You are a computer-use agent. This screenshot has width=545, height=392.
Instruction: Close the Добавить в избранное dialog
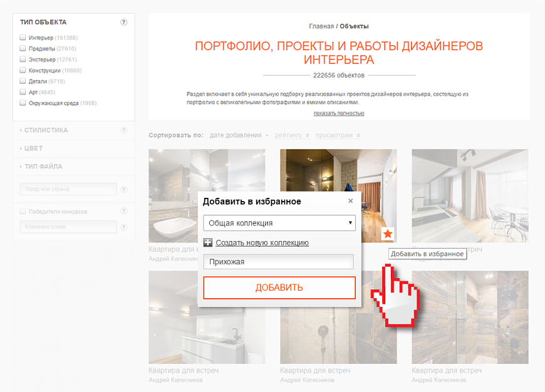(350, 201)
